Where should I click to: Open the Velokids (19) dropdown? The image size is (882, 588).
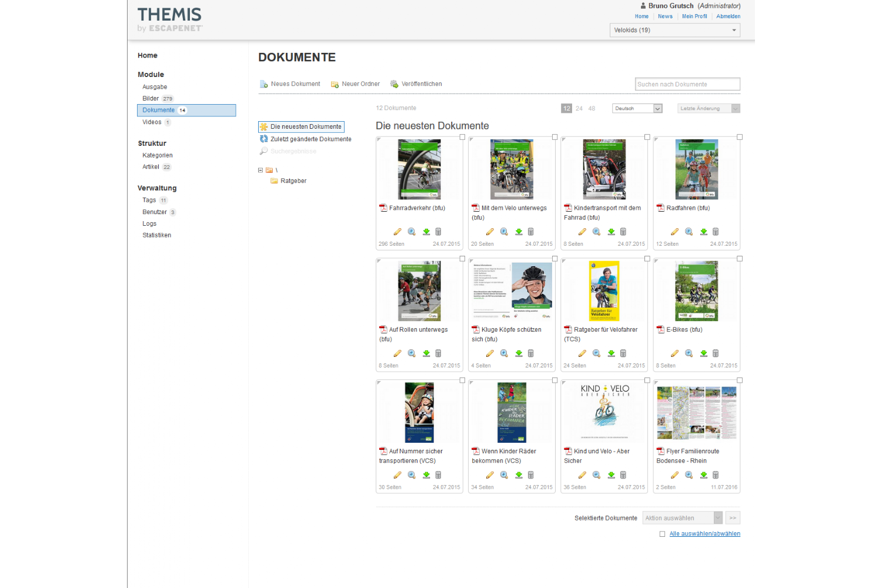(674, 30)
